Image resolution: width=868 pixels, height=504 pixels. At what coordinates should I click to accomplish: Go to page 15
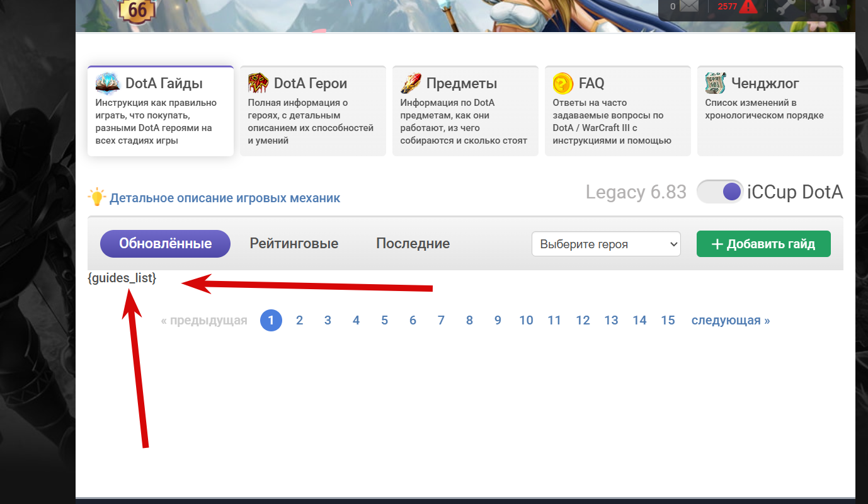(x=668, y=320)
